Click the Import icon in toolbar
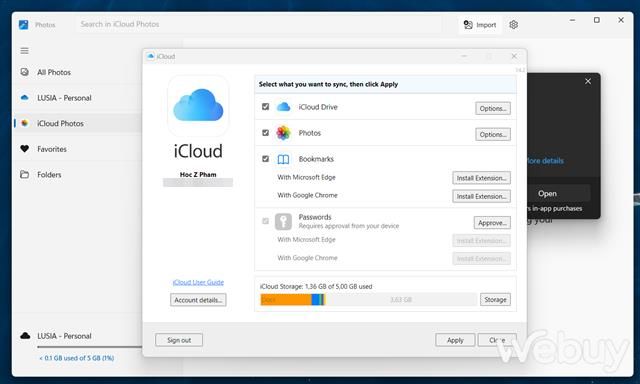The image size is (640, 384). pos(468,25)
